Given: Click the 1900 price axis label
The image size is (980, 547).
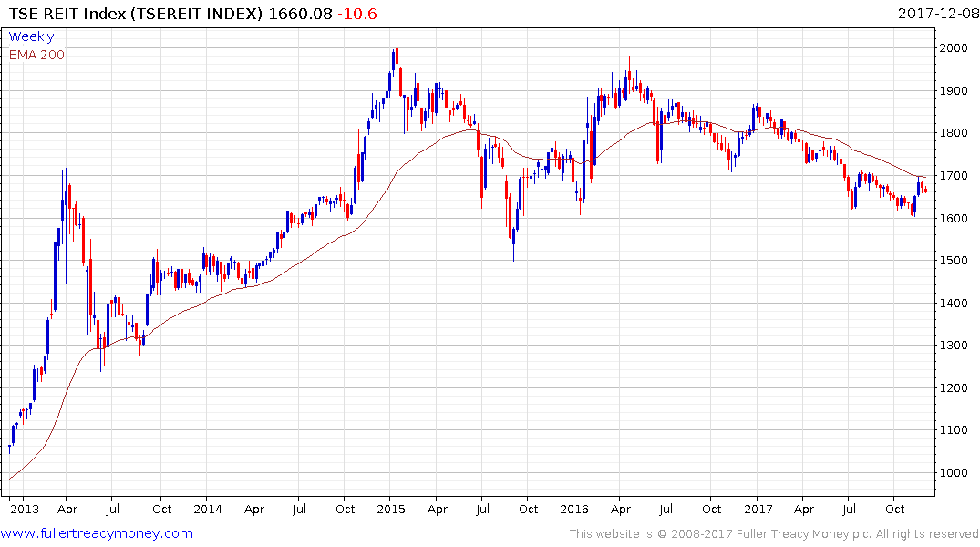Looking at the screenshot, I should (954, 90).
